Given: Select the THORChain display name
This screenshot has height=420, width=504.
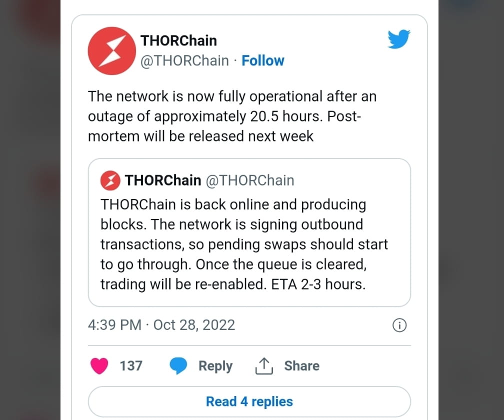Looking at the screenshot, I should [178, 40].
